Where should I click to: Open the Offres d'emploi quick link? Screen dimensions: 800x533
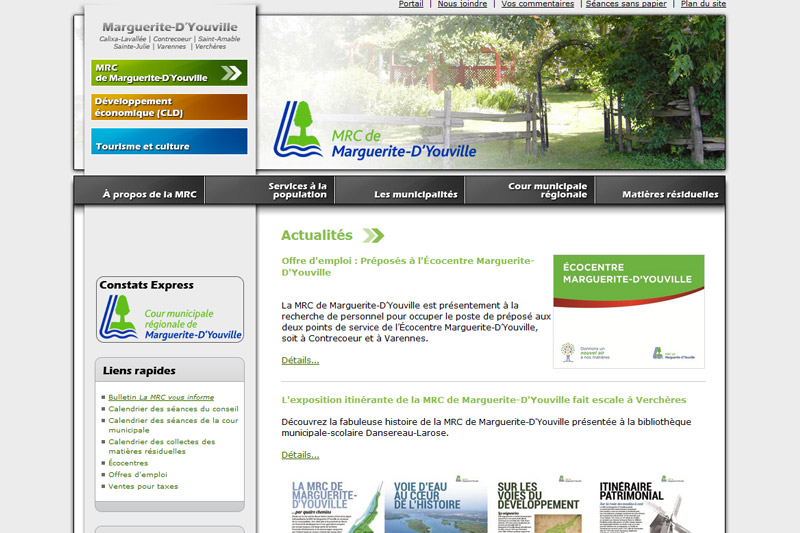pyautogui.click(x=138, y=474)
